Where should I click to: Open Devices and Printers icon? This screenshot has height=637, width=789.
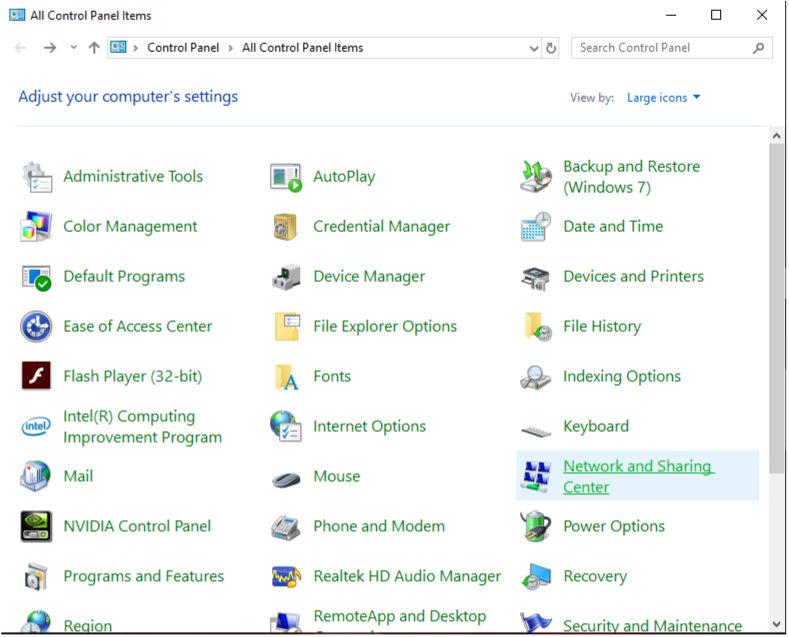(x=536, y=279)
